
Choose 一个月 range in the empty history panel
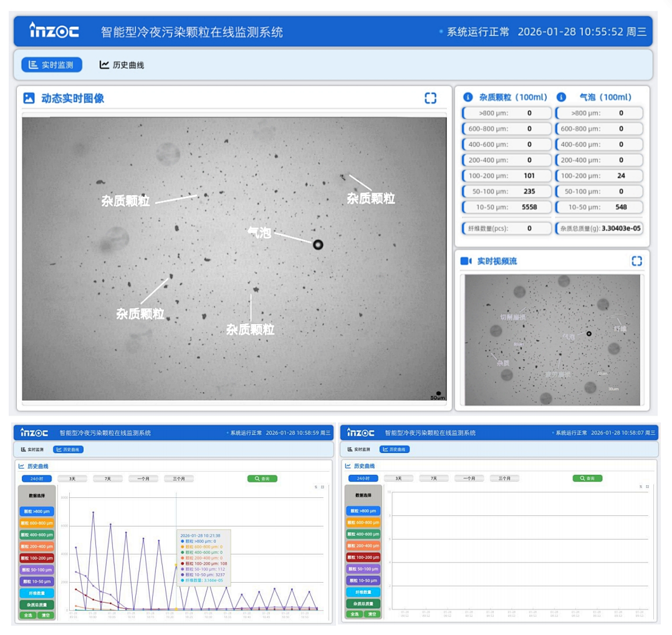tap(469, 479)
